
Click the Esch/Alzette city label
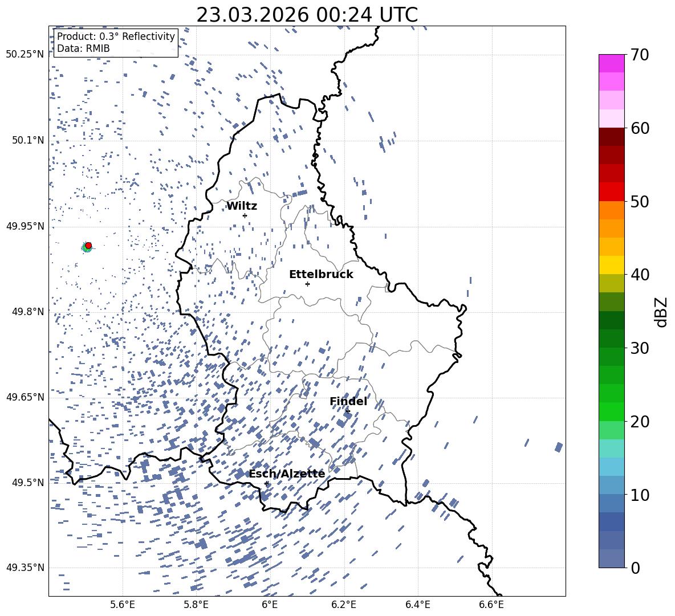287,474
